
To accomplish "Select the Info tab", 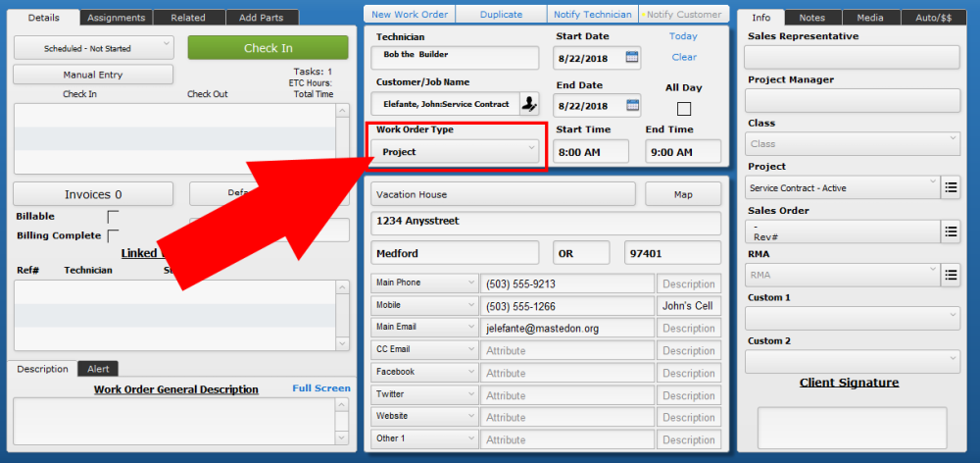I will click(760, 18).
